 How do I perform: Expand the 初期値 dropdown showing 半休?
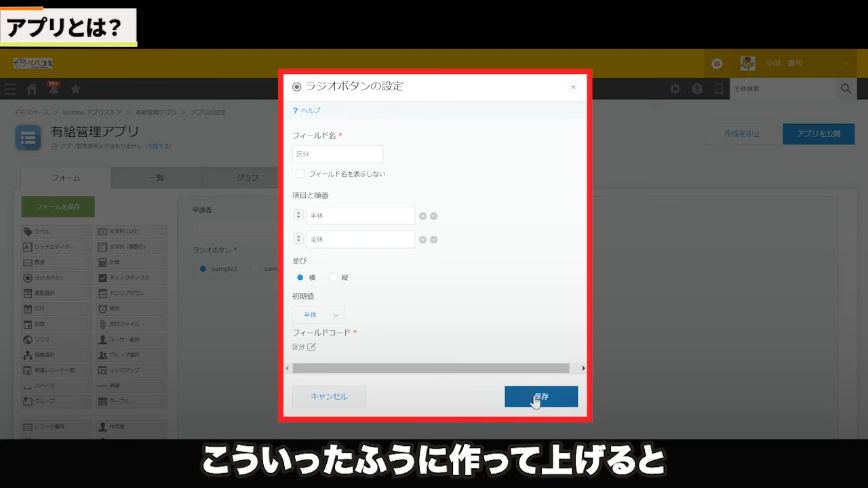pos(319,315)
